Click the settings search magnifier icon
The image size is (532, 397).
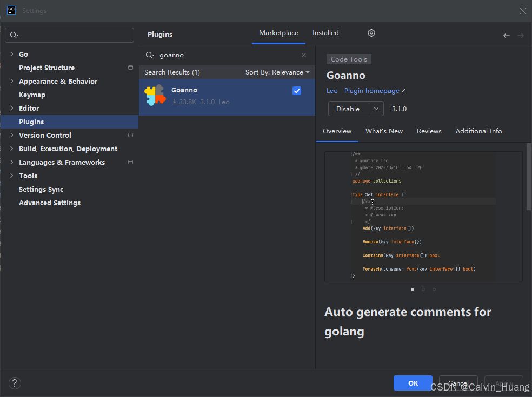(x=14, y=35)
